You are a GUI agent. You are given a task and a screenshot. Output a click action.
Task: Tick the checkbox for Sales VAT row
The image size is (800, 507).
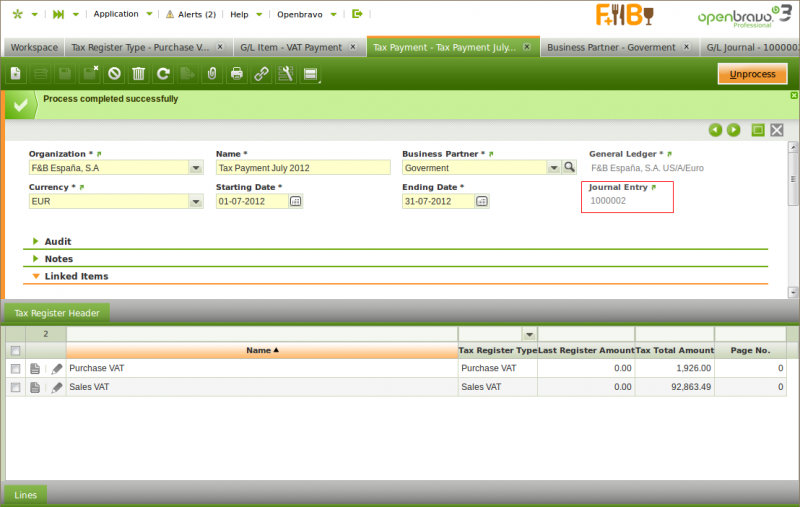[14, 387]
